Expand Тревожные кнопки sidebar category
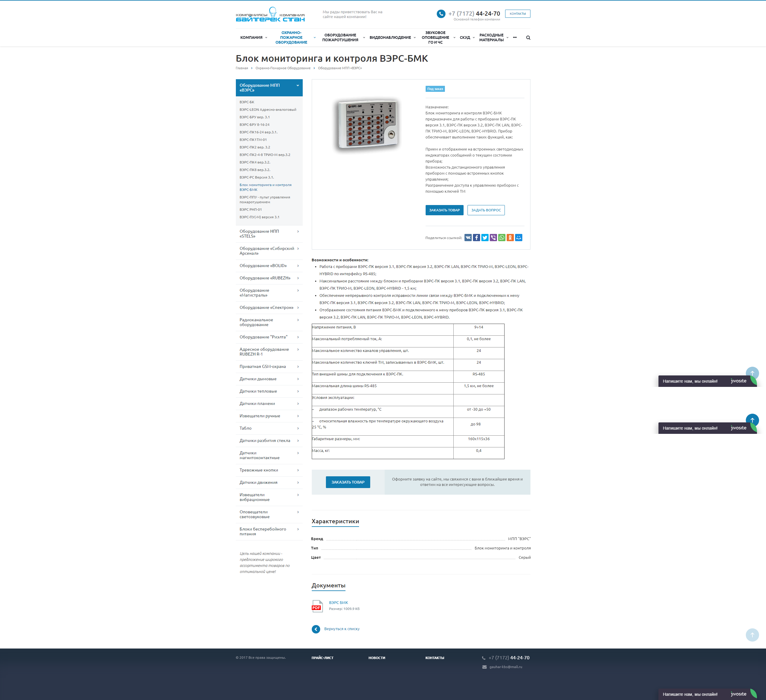Image resolution: width=766 pixels, height=700 pixels. point(298,470)
